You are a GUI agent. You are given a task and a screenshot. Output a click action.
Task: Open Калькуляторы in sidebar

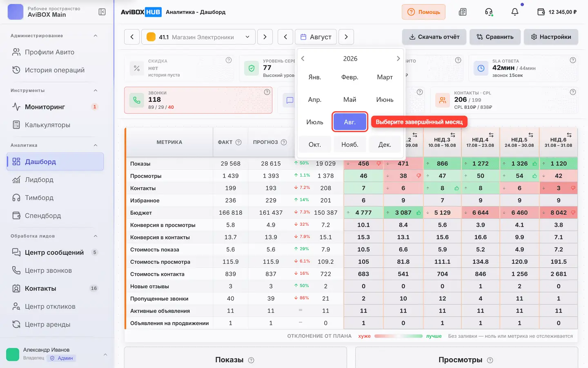pos(55,125)
